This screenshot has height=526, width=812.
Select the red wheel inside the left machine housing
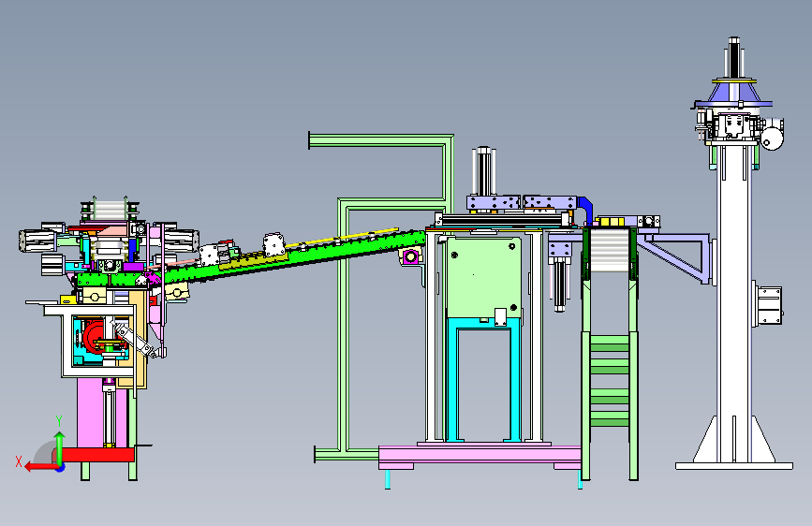(95, 337)
